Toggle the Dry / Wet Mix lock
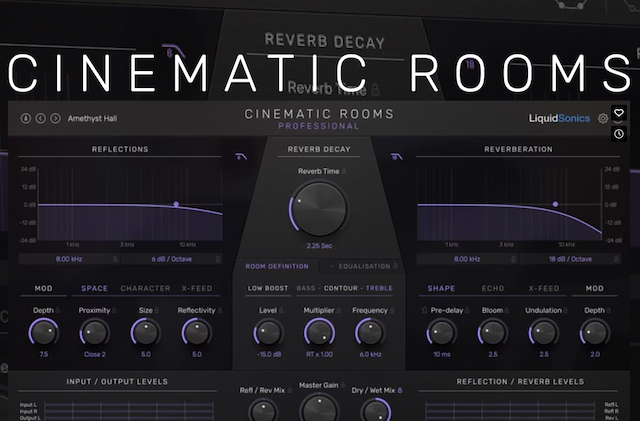 pos(400,390)
